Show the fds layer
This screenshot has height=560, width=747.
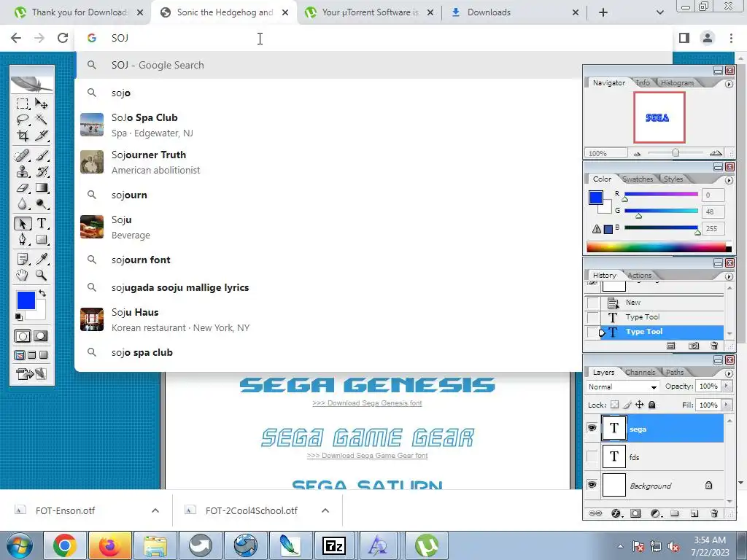click(592, 456)
